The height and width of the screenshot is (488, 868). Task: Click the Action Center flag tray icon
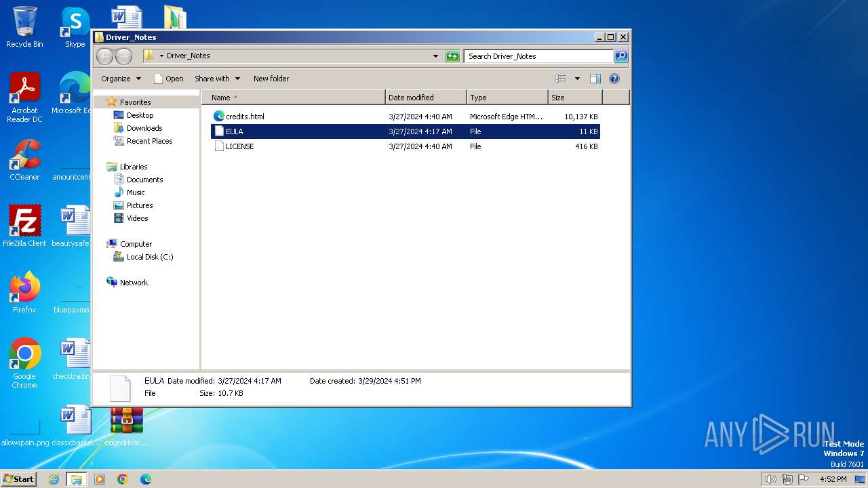[804, 479]
